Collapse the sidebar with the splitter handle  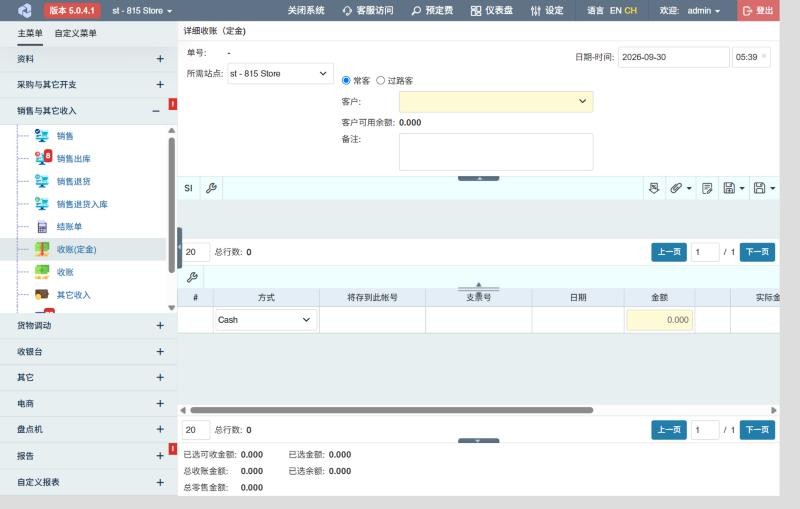pyautogui.click(x=180, y=247)
